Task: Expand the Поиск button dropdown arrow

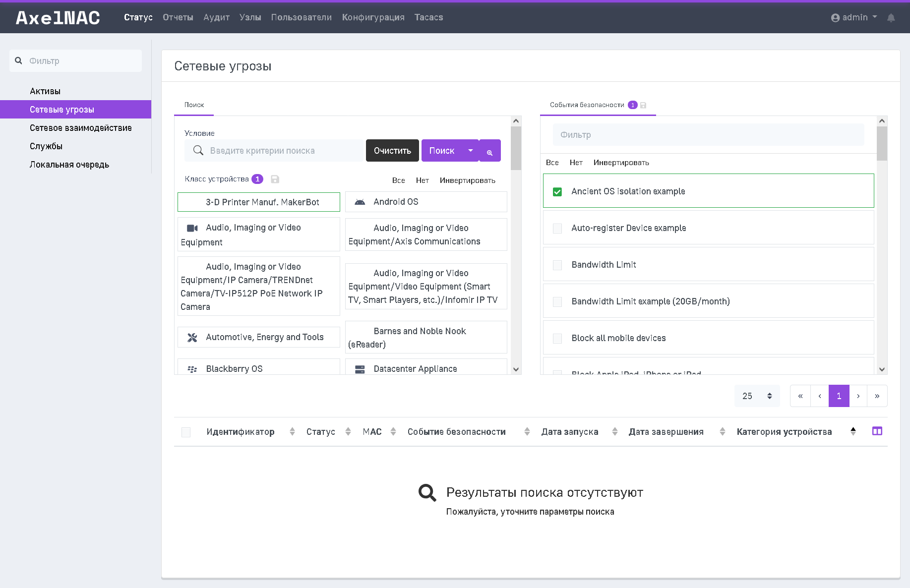Action: pyautogui.click(x=470, y=151)
